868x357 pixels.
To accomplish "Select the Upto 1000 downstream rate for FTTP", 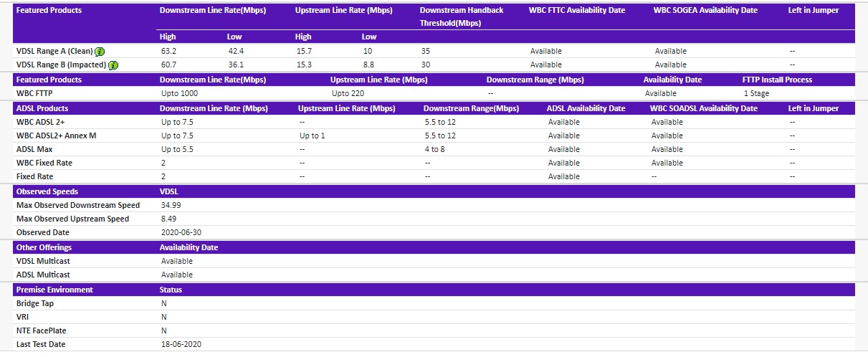I will coord(180,94).
